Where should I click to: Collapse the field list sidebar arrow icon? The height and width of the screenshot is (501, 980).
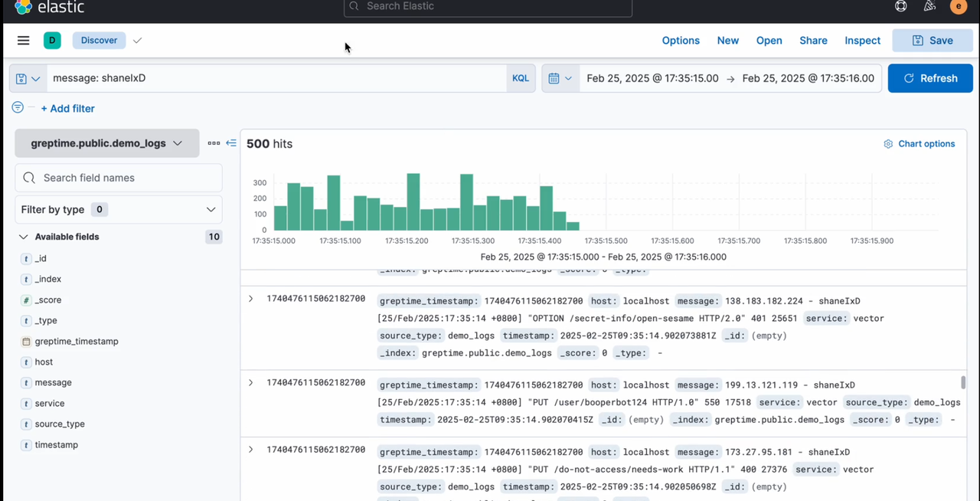click(230, 142)
